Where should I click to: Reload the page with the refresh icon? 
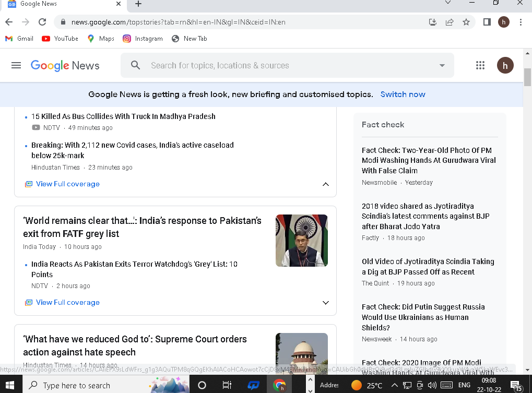click(x=42, y=22)
